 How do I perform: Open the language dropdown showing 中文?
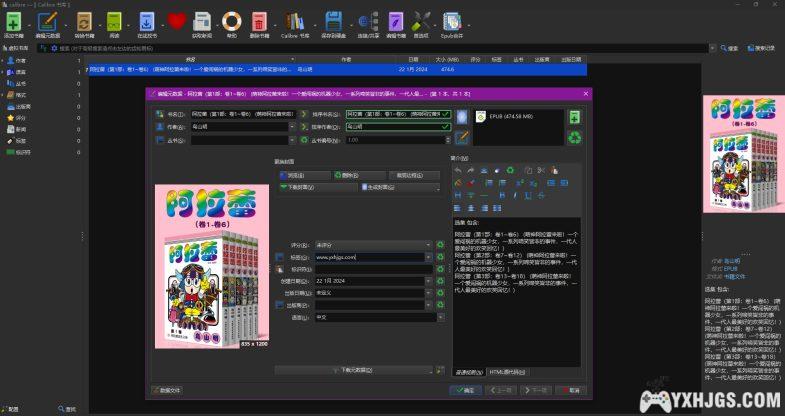[x=441, y=317]
